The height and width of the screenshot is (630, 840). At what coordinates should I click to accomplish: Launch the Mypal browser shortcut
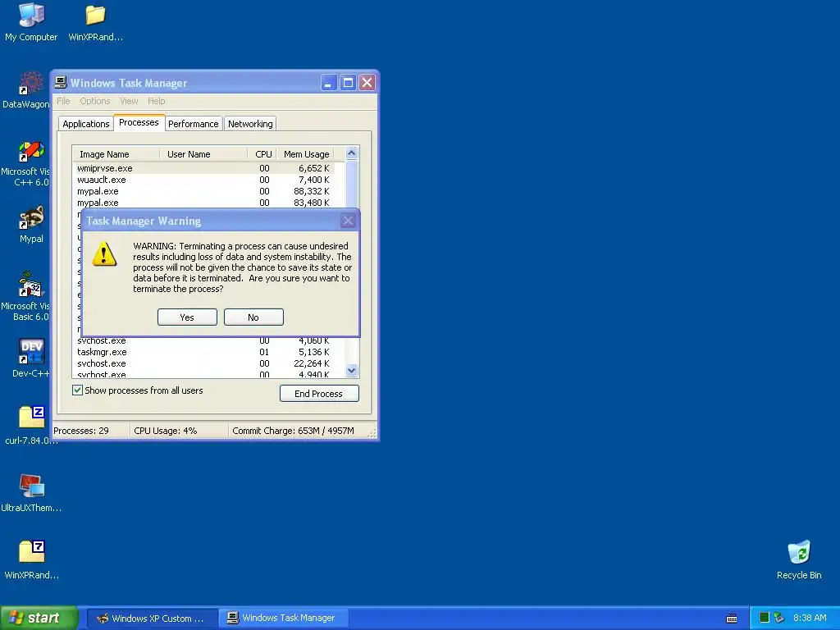point(31,225)
